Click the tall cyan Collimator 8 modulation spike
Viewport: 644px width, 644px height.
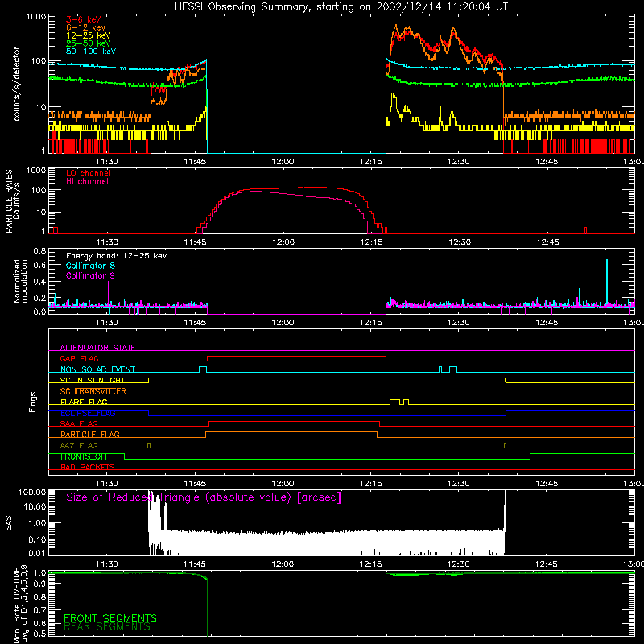(607, 282)
